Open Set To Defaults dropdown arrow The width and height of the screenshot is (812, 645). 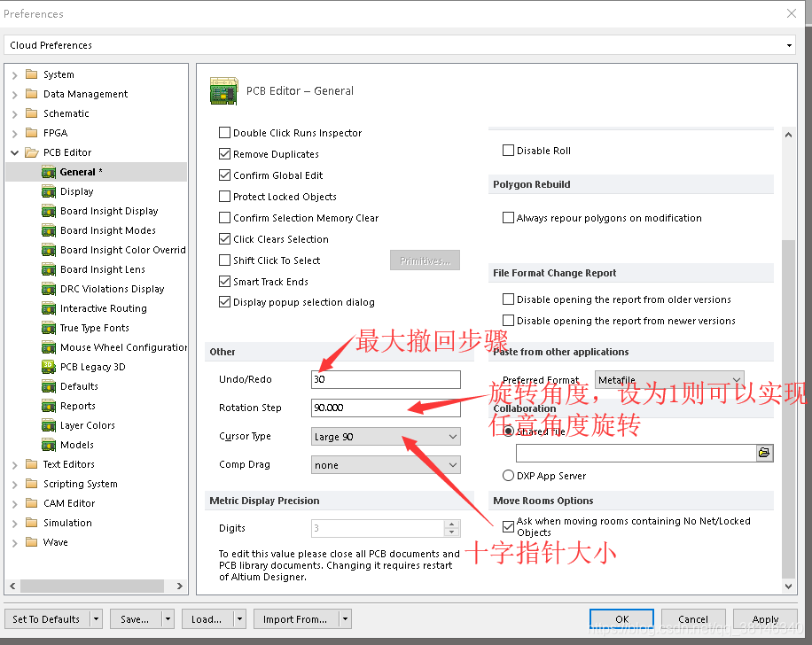point(96,619)
